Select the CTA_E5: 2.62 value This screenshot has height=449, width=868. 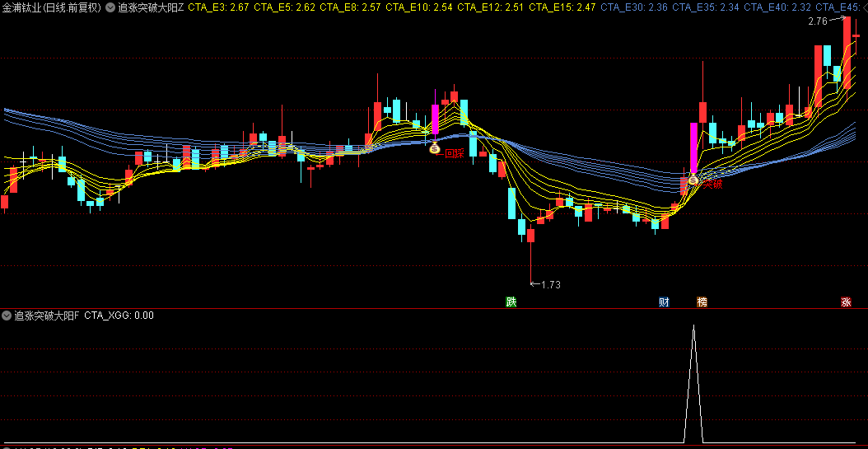point(285,7)
